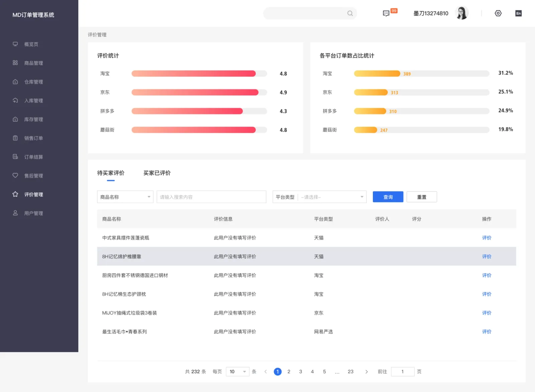Expand the 平台类型 请选择 dropdown
This screenshot has width=535, height=392.
[x=319, y=197]
